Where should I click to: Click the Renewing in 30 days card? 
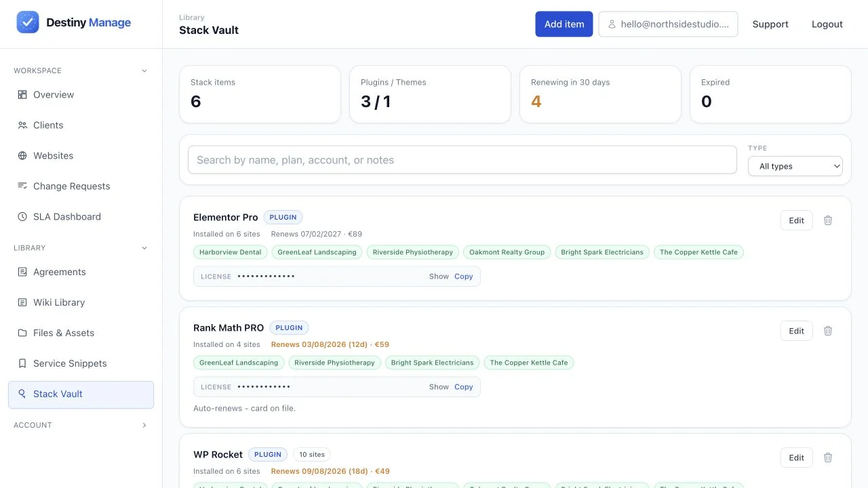coord(600,94)
